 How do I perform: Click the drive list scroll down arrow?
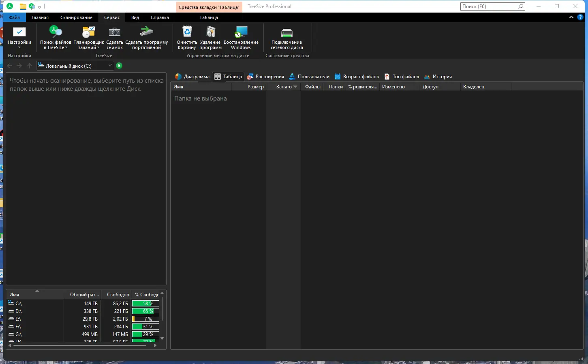[x=162, y=338]
